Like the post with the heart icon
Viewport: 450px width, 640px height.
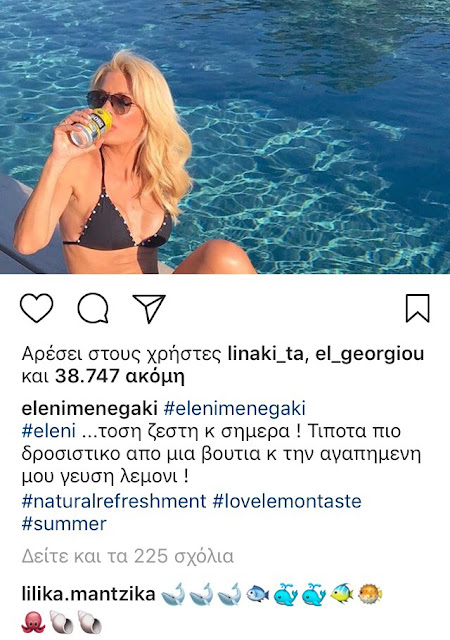(37, 308)
